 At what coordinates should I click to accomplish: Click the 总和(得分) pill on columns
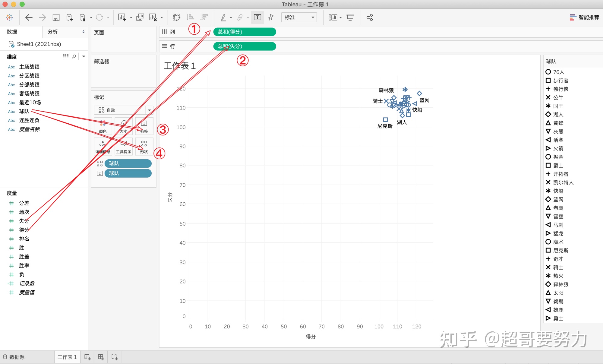click(245, 32)
